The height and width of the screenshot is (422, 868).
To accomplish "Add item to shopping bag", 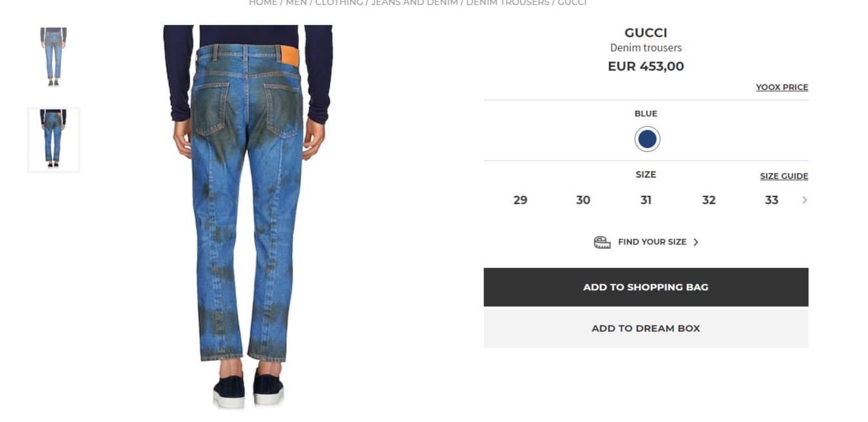I will click(646, 287).
